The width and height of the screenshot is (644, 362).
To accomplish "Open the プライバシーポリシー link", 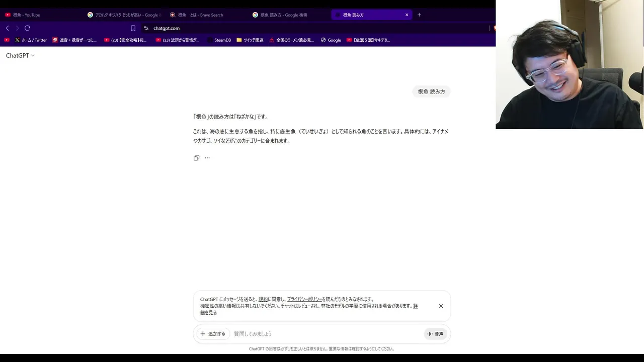I will [x=304, y=299].
